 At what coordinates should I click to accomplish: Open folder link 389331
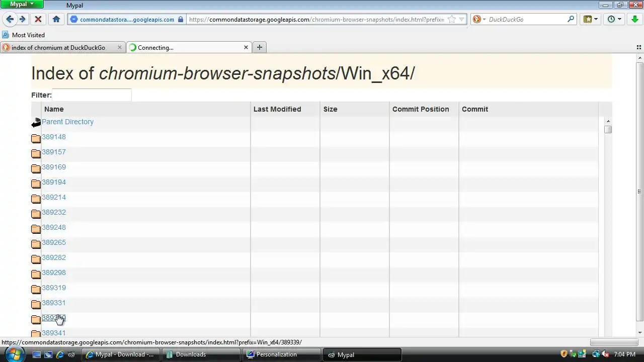(x=54, y=303)
